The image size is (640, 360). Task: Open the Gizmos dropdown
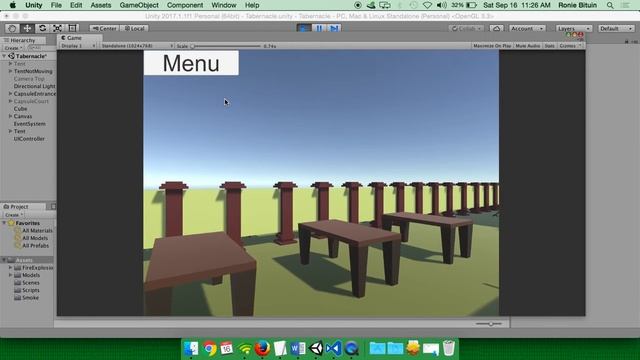coord(570,46)
